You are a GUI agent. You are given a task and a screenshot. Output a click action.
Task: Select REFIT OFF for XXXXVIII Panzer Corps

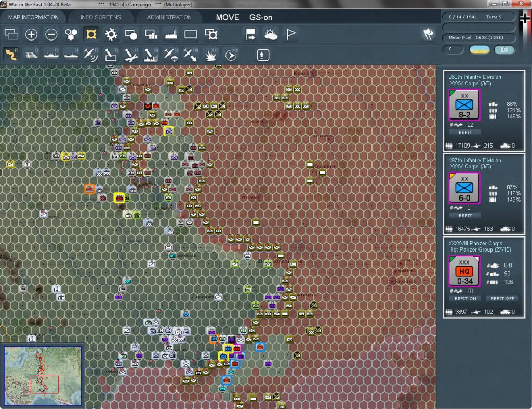(502, 299)
